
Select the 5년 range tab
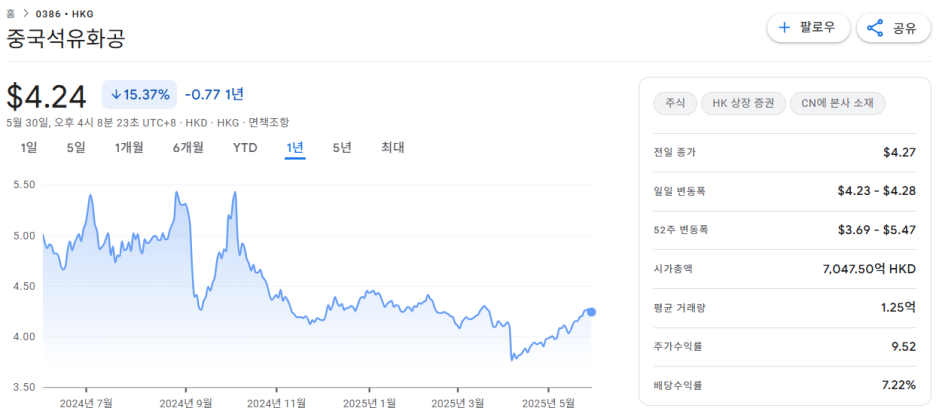(342, 147)
